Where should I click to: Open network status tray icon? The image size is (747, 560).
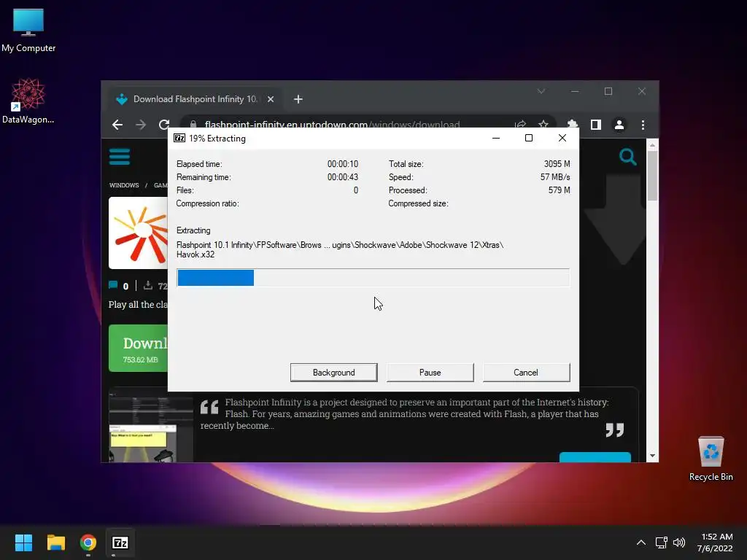click(661, 542)
